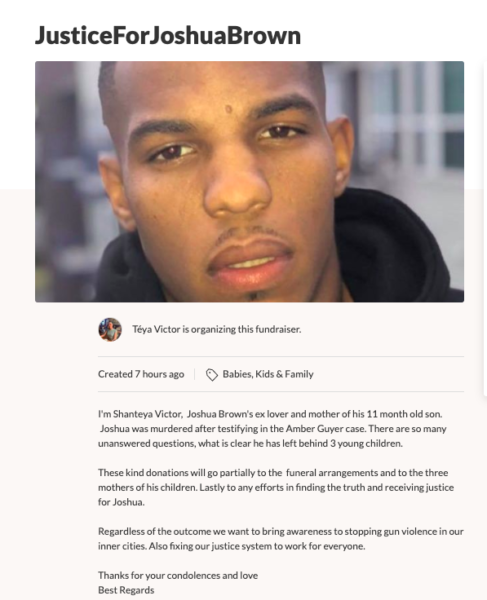Click the line starting inner cities
487x600 pixels.
pos(231,546)
